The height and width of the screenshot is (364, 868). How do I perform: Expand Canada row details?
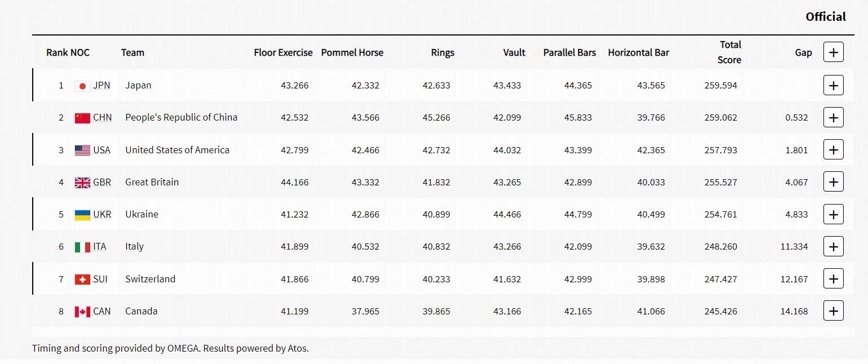pos(833,311)
